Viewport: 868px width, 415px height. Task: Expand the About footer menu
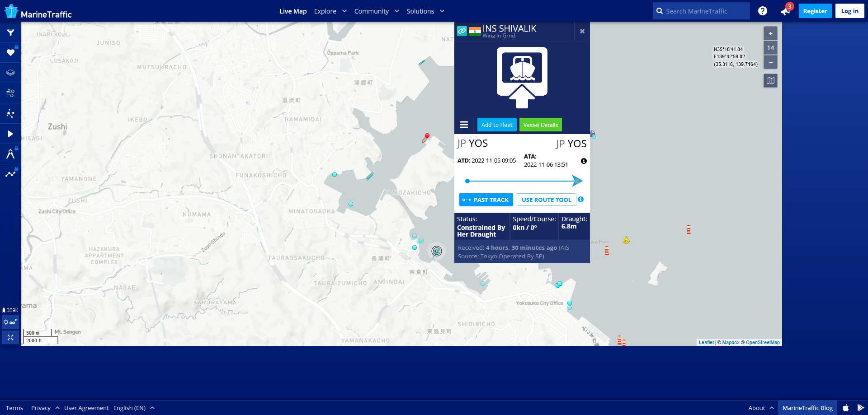[761, 408]
